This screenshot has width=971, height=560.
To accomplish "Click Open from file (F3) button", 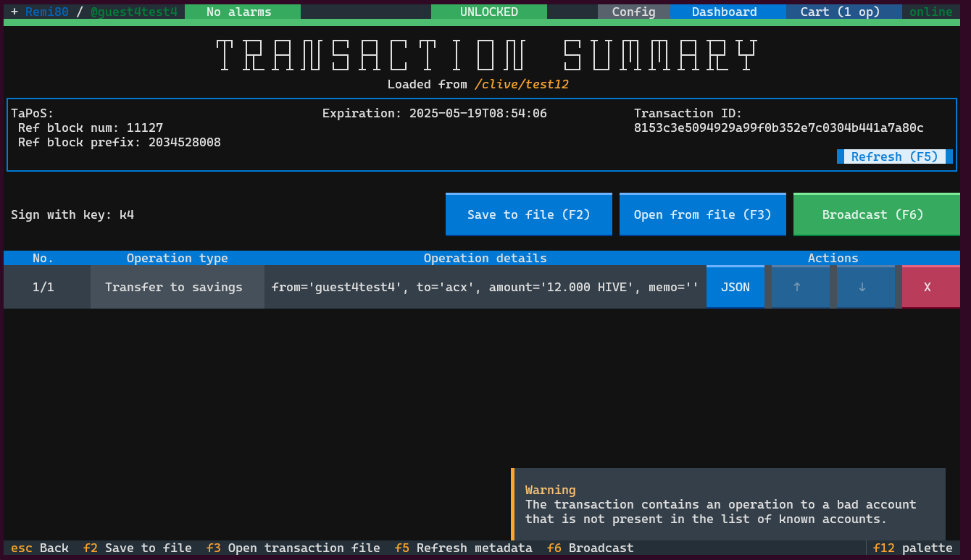I will pos(703,214).
